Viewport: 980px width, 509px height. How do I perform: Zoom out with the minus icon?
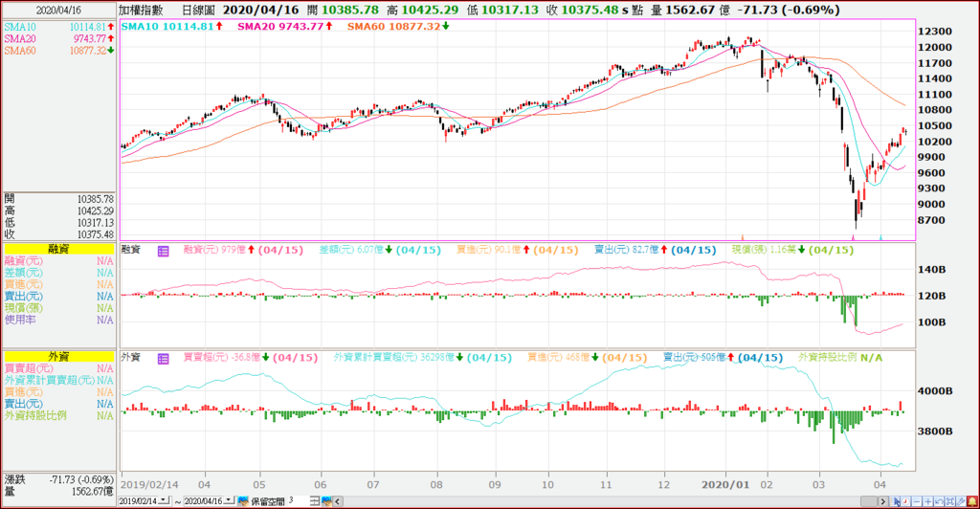point(917,501)
